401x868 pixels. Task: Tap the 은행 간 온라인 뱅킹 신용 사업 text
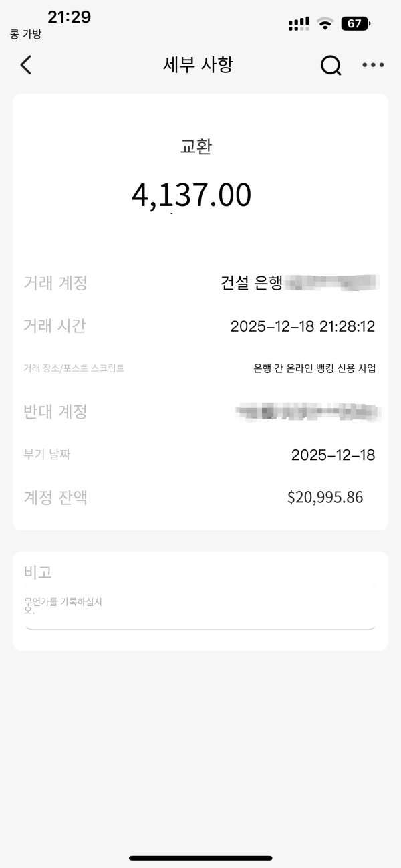tap(314, 368)
